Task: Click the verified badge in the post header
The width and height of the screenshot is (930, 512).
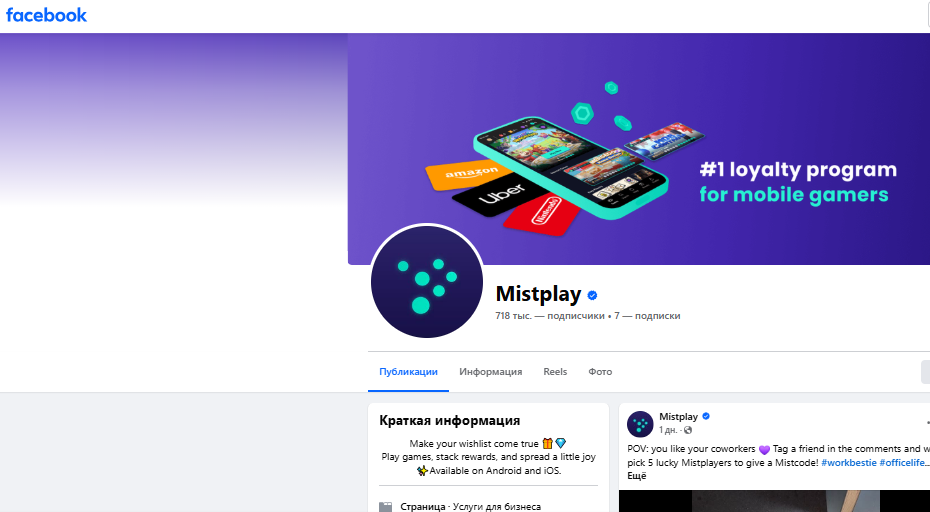Action: [x=706, y=416]
